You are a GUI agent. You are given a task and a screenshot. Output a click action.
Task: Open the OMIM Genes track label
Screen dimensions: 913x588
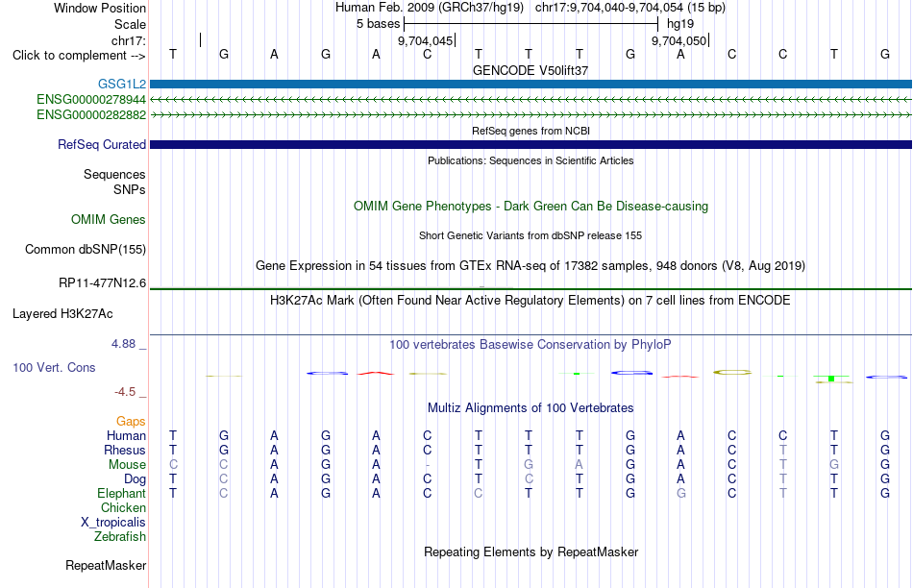108,219
